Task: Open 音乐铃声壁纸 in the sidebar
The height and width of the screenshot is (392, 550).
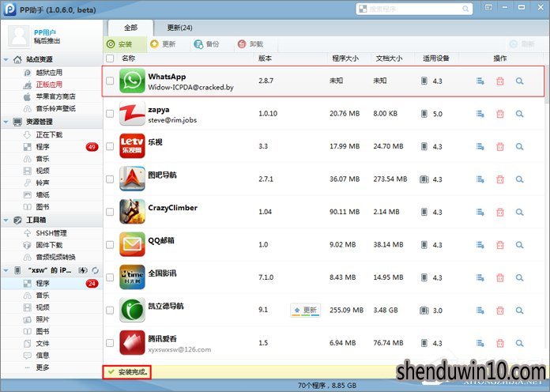Action: coord(55,108)
